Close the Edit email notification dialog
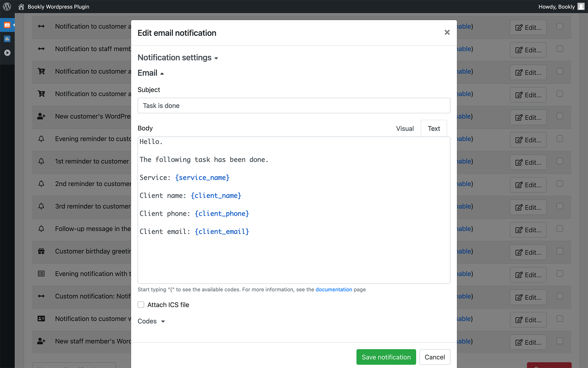This screenshot has height=368, width=588. [x=447, y=33]
